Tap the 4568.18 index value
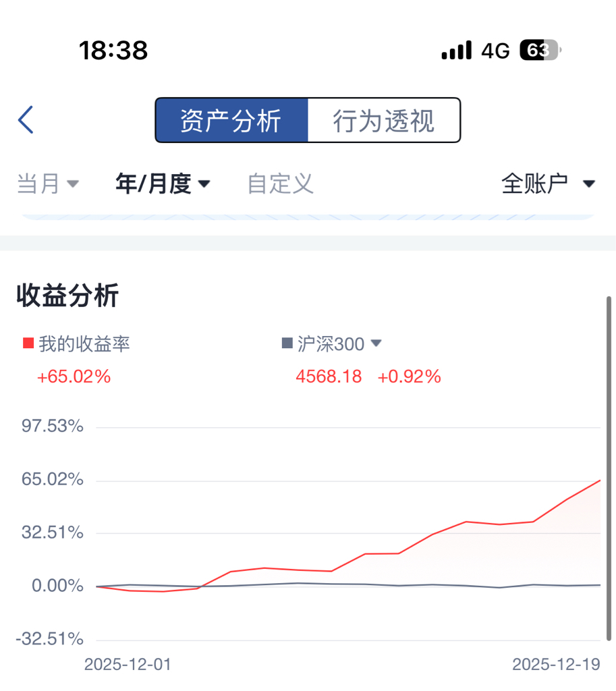The image size is (616, 691). (x=329, y=377)
